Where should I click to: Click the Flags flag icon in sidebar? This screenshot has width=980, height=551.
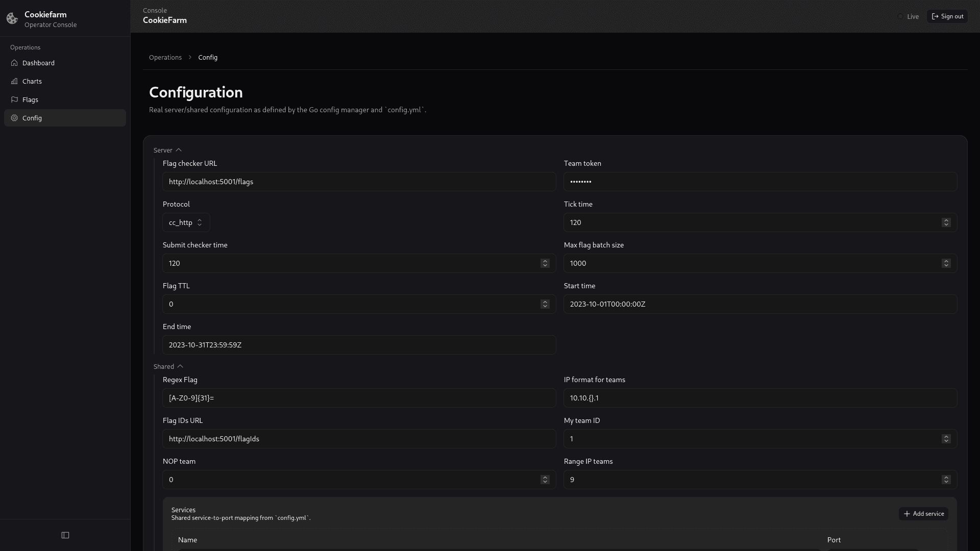click(14, 99)
